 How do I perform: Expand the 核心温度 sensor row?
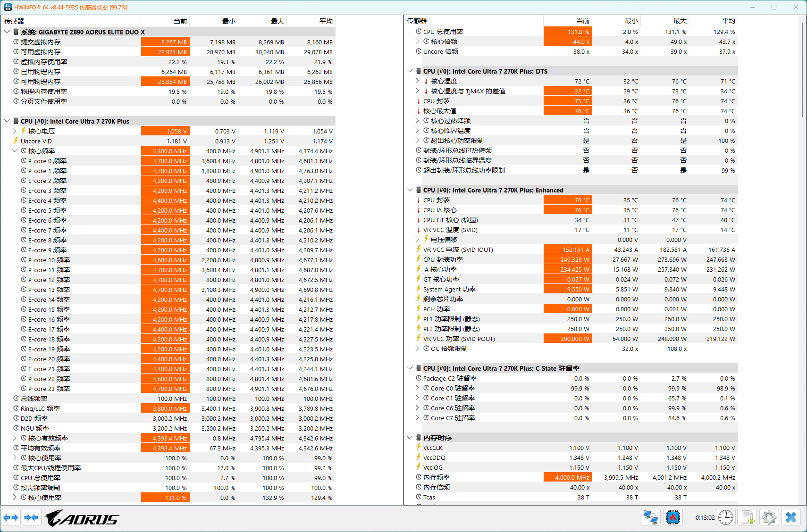tap(417, 81)
